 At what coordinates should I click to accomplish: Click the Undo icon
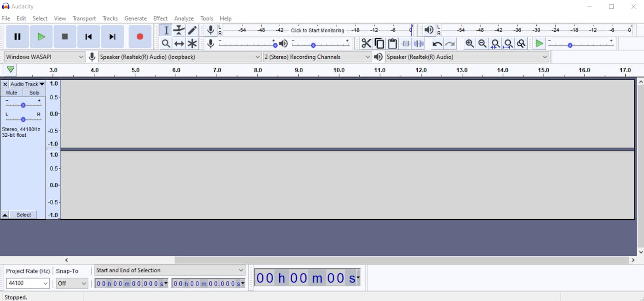pyautogui.click(x=436, y=43)
